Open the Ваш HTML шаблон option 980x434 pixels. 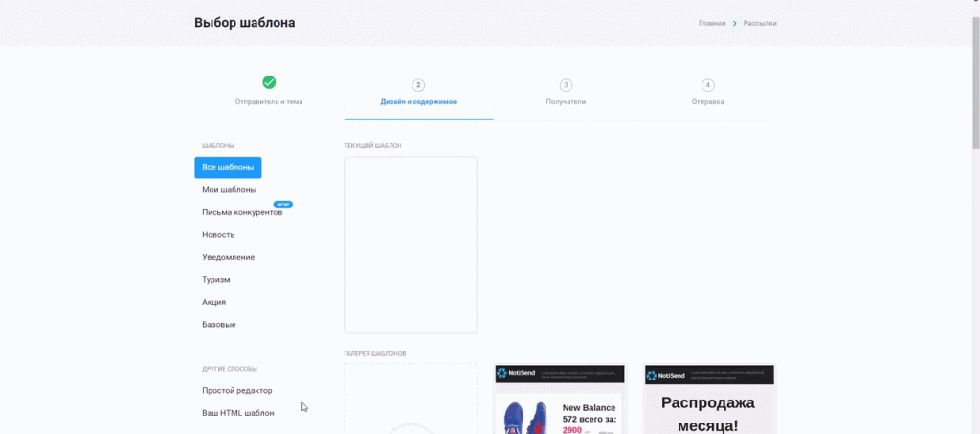click(x=237, y=413)
